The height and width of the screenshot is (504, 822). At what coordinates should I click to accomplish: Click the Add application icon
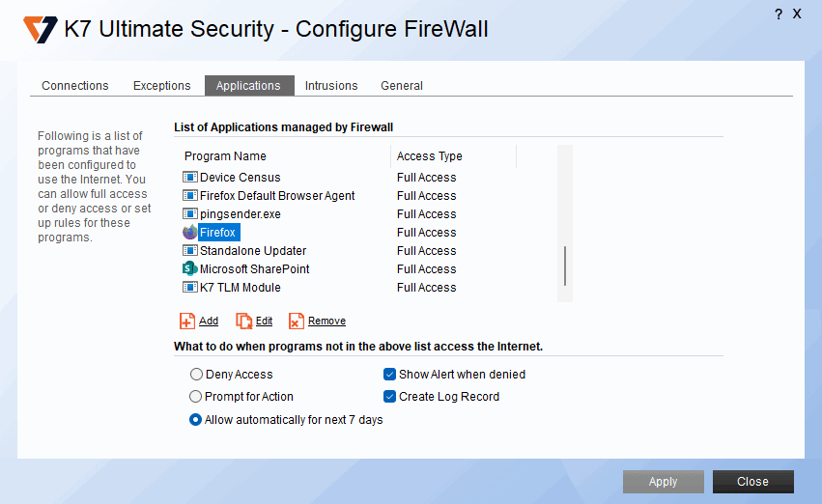coord(187,322)
